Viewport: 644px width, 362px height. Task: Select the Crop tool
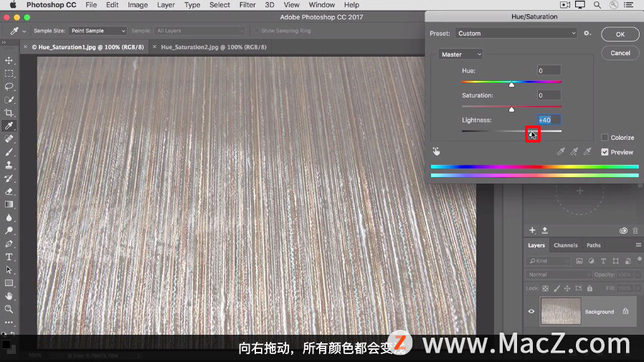pyautogui.click(x=9, y=113)
